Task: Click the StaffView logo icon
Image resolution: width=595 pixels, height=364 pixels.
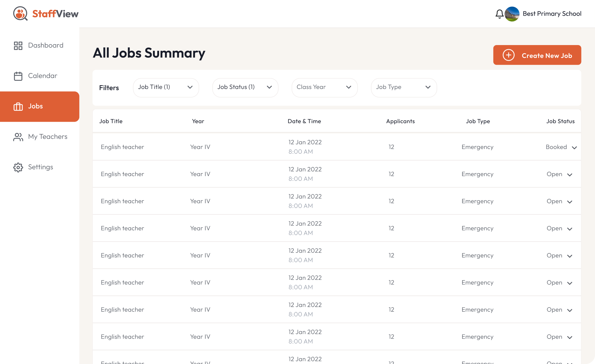Action: point(20,14)
